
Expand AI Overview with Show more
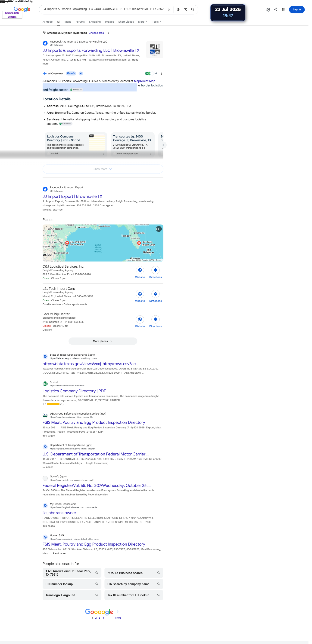(103, 169)
